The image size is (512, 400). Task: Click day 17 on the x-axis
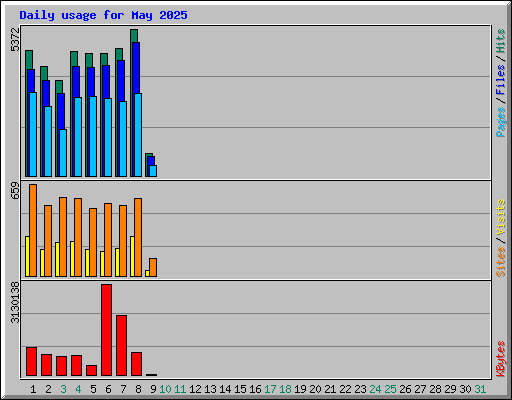coord(270,389)
